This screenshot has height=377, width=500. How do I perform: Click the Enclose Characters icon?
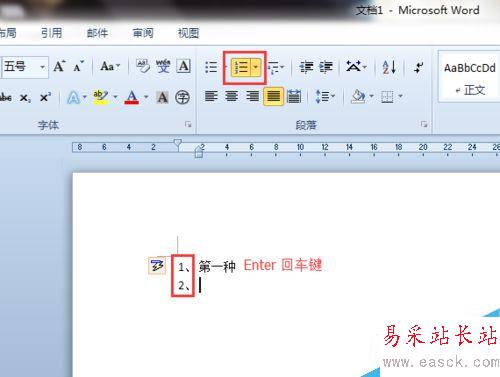pyautogui.click(x=182, y=98)
